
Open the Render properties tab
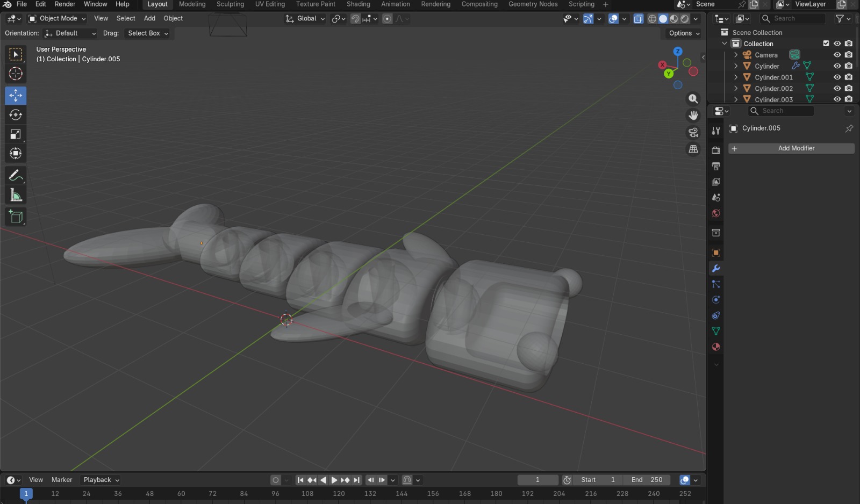point(716,150)
